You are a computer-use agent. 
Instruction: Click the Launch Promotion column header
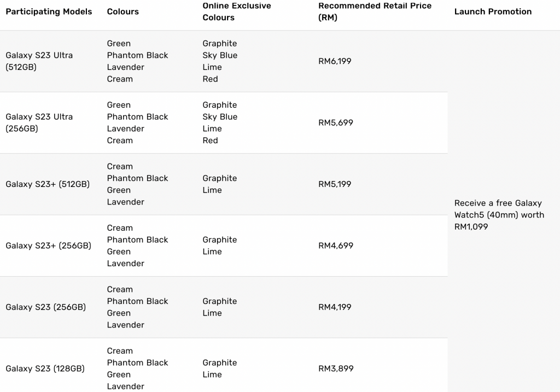click(x=493, y=12)
